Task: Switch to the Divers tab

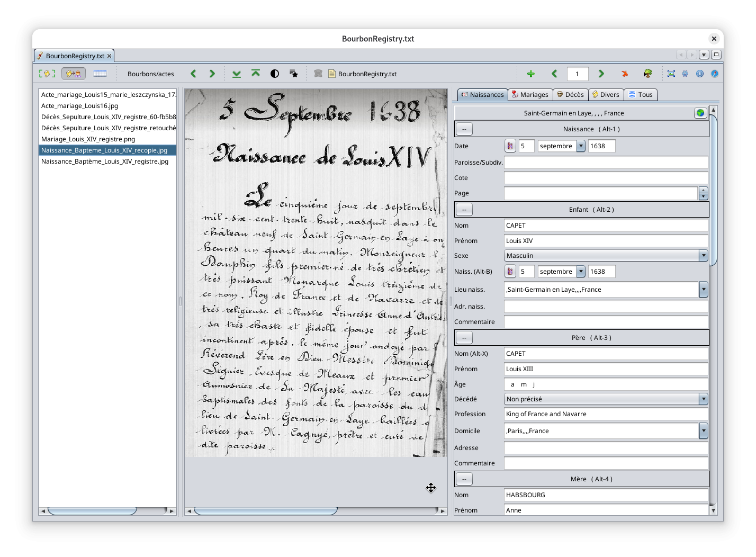Action: point(606,95)
